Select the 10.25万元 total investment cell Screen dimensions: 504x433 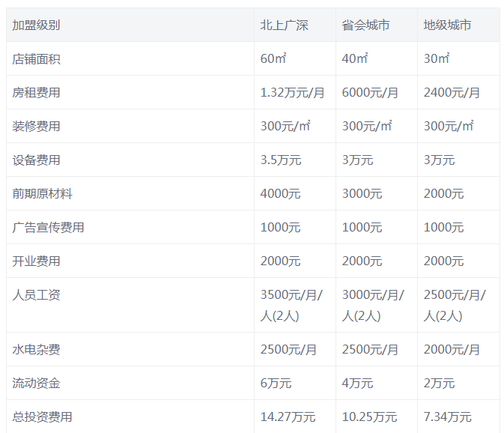click(369, 417)
